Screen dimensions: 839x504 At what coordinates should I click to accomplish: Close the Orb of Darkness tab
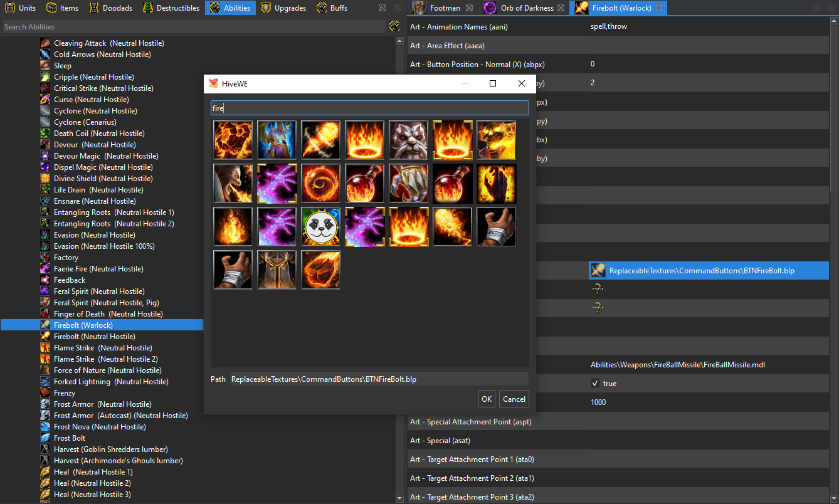click(561, 8)
